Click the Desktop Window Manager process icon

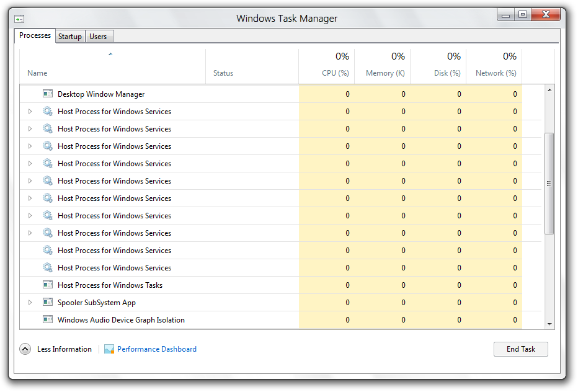pyautogui.click(x=48, y=94)
